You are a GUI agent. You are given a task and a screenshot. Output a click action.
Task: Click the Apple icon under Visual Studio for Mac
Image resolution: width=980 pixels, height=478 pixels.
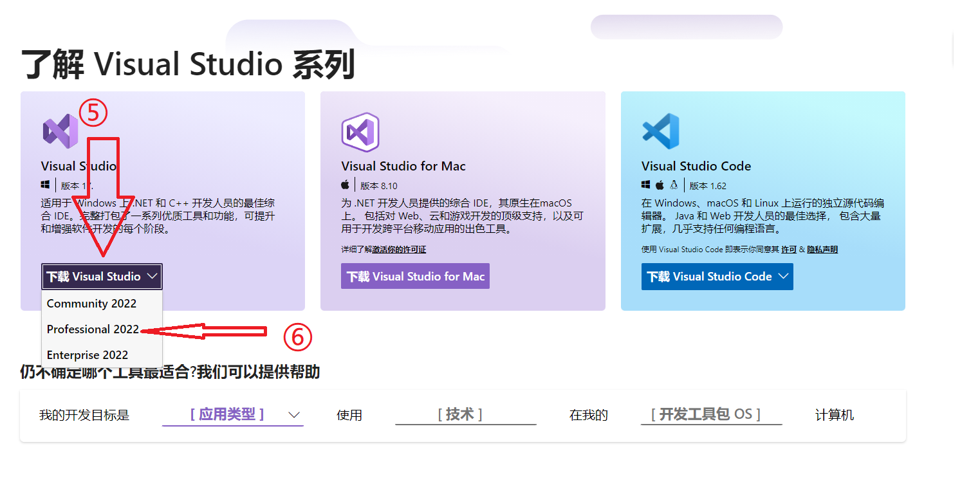[x=346, y=185]
